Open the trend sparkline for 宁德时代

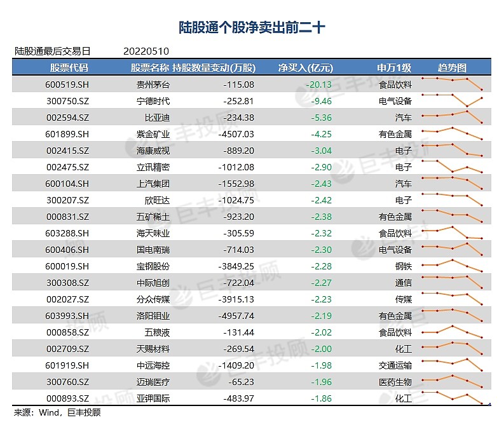pos(452,100)
